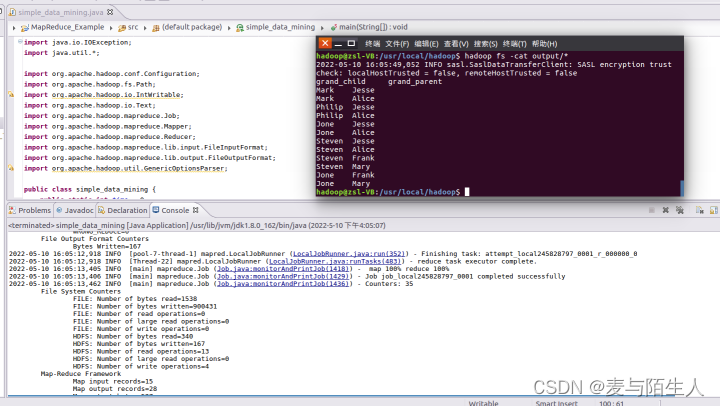Open the terminal's 终端(T) menu
Viewport: 720px width, 407px height.
coord(514,44)
